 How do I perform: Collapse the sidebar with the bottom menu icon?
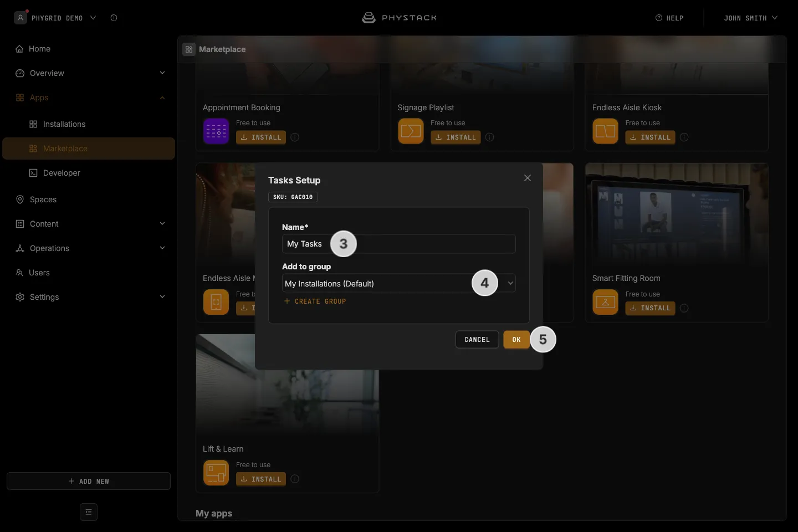pos(89,512)
